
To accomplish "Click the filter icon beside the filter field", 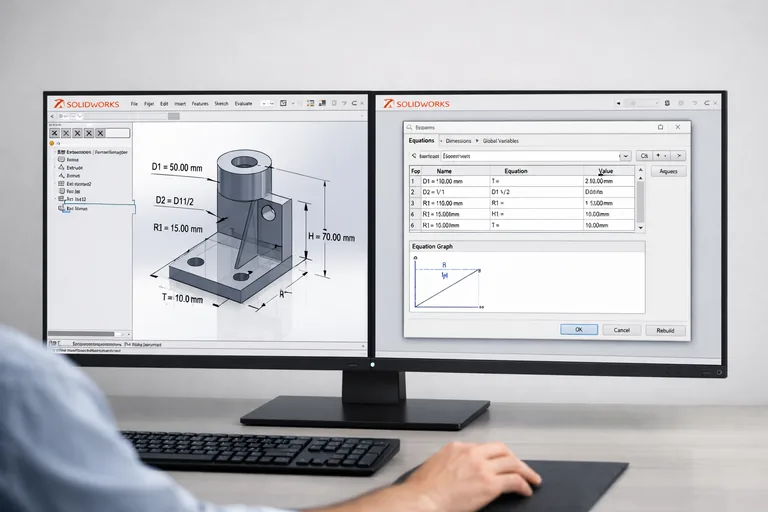I will pyautogui.click(x=414, y=156).
